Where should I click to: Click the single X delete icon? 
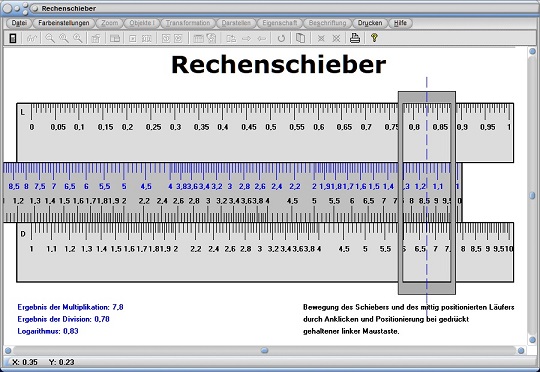321,38
